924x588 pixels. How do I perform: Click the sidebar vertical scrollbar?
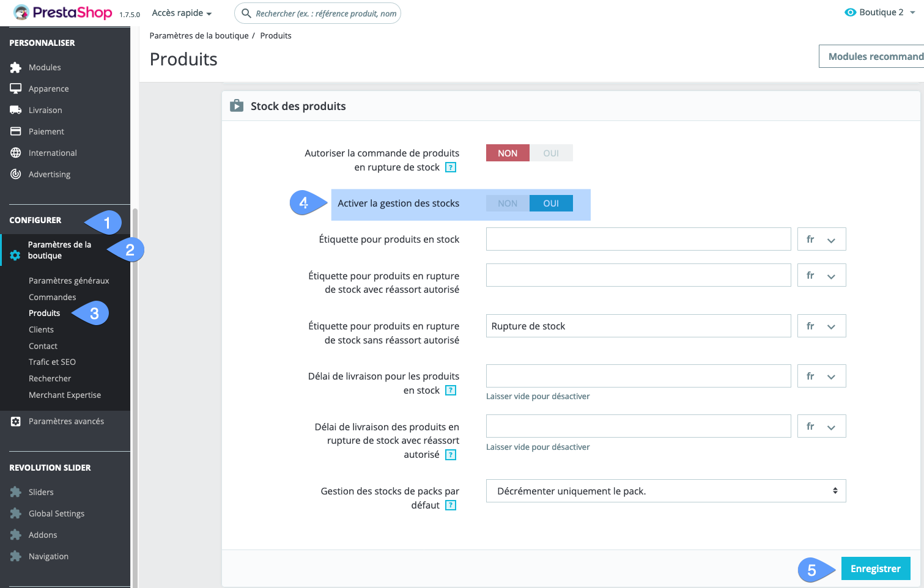click(135, 367)
